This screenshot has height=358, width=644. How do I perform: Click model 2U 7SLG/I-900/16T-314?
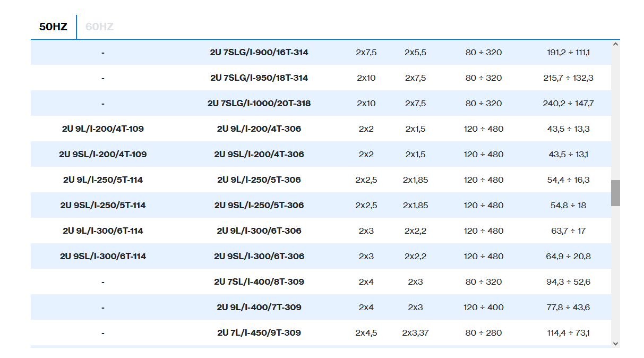coord(259,53)
